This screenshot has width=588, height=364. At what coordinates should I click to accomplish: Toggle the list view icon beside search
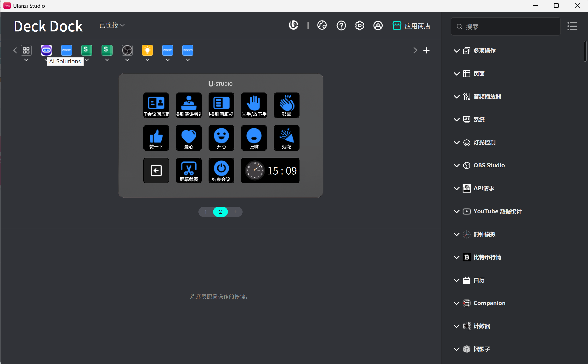point(572,26)
